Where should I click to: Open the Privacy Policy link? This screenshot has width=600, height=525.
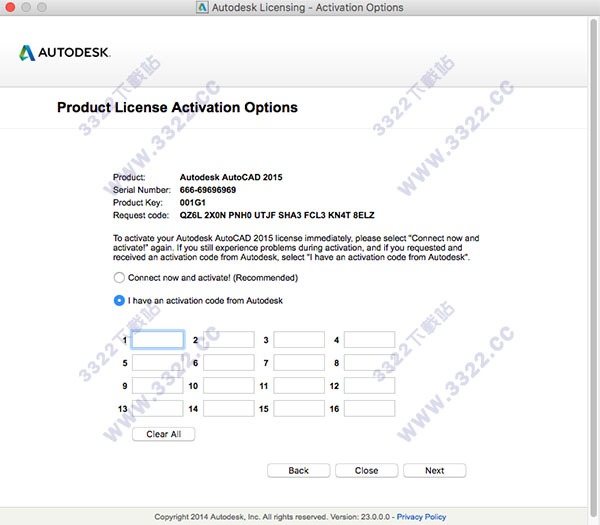click(421, 517)
